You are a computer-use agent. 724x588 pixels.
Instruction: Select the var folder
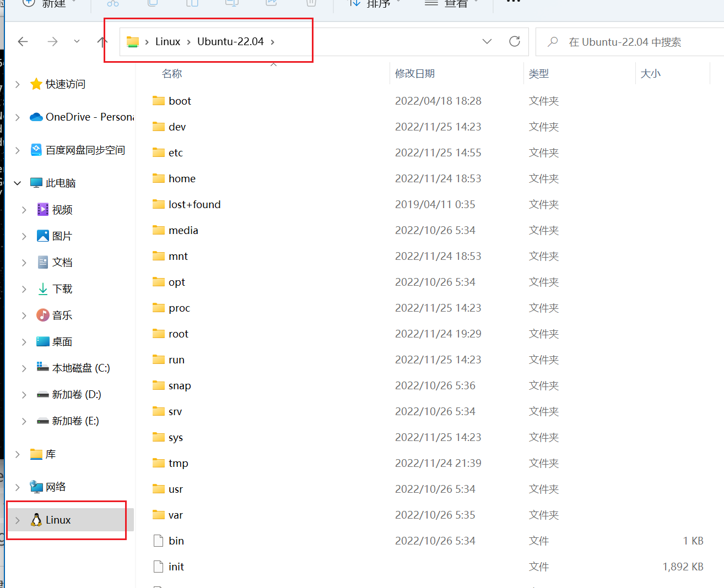pyautogui.click(x=175, y=515)
